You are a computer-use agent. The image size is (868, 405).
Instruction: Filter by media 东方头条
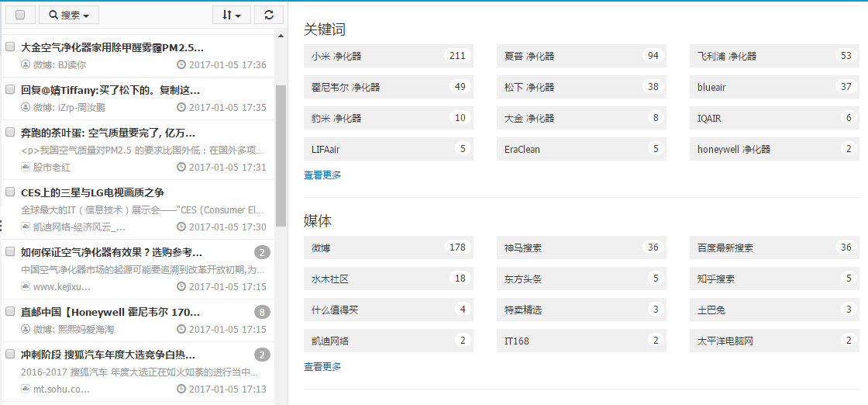(x=581, y=279)
